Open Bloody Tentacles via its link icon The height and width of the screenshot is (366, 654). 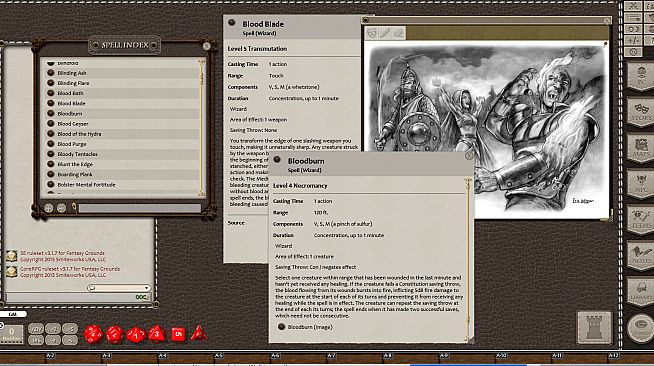[x=51, y=154]
